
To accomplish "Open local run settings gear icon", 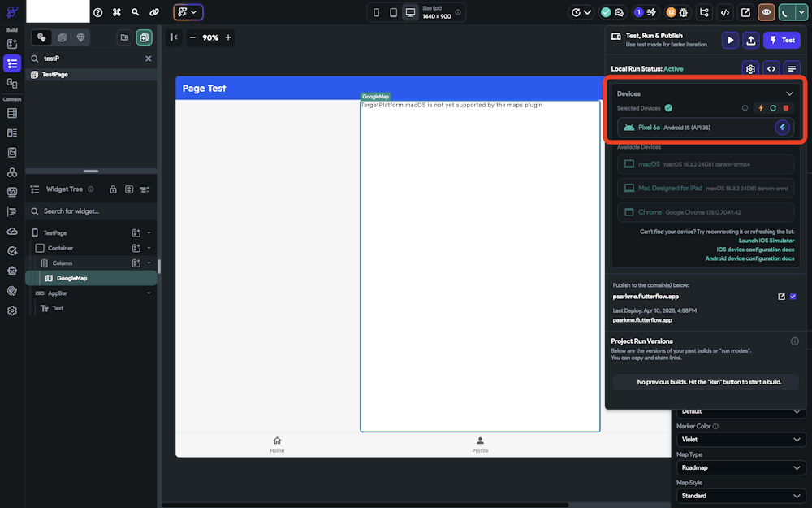I will 750,68.
